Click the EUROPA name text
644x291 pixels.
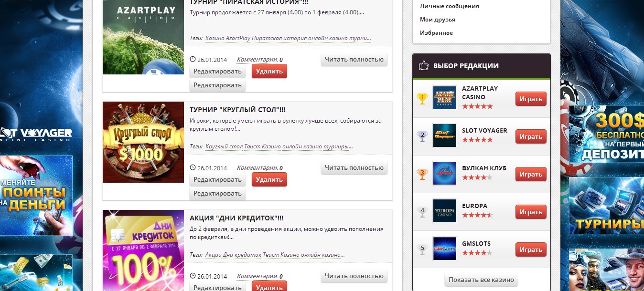(x=474, y=206)
